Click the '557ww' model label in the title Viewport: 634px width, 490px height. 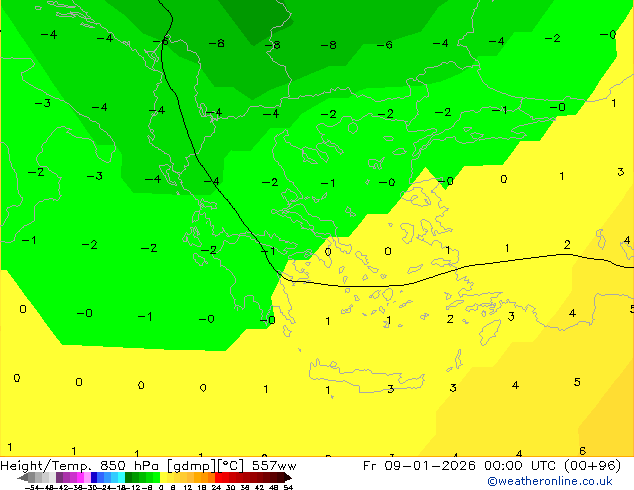click(x=274, y=466)
